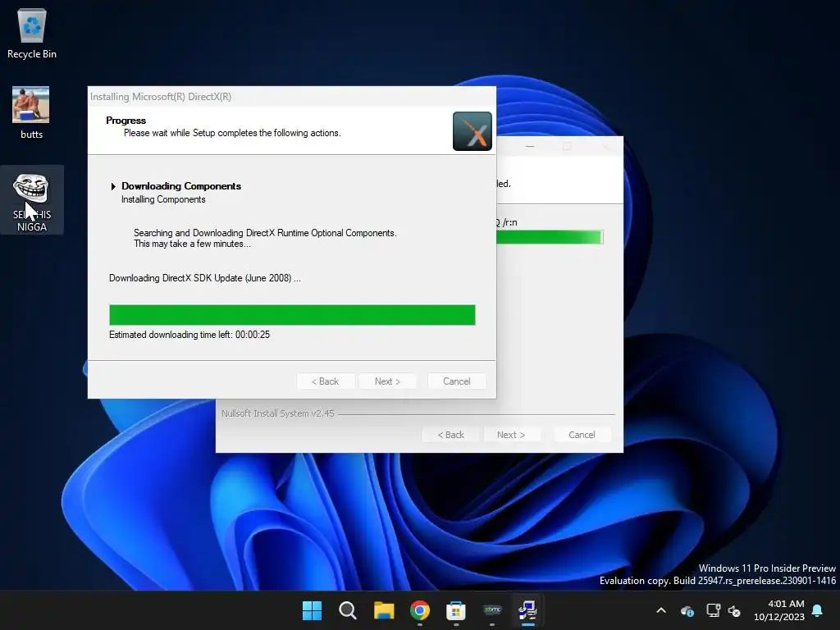Open File Explorer from the taskbar
Image resolution: width=840 pixels, height=630 pixels.
[384, 610]
